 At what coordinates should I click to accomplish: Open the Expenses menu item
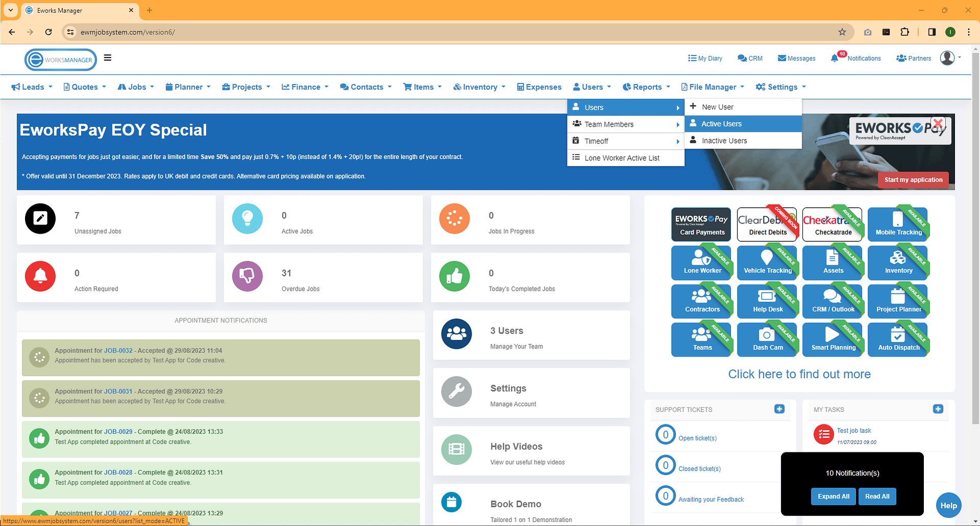tap(539, 87)
